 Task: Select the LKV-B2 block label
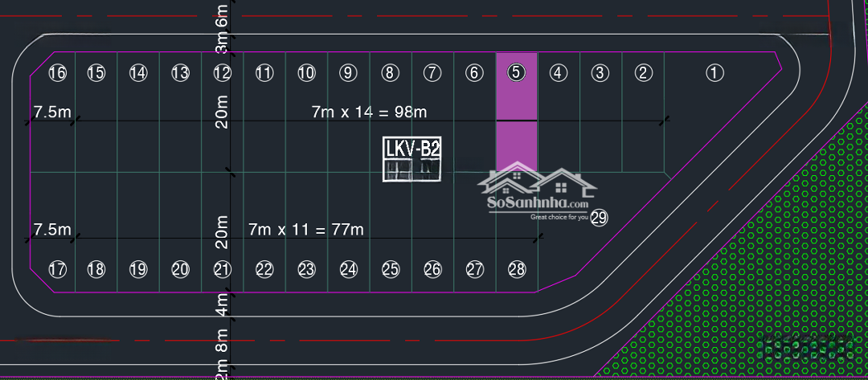tap(412, 149)
